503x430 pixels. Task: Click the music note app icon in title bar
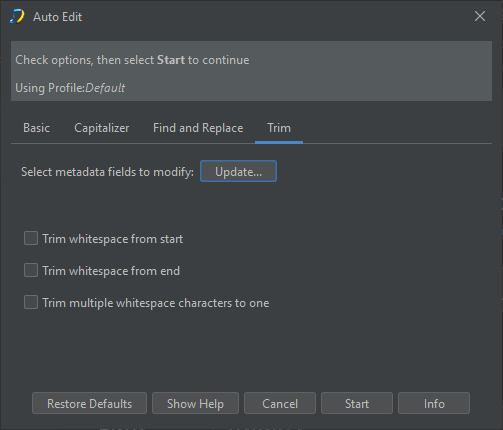click(x=17, y=16)
